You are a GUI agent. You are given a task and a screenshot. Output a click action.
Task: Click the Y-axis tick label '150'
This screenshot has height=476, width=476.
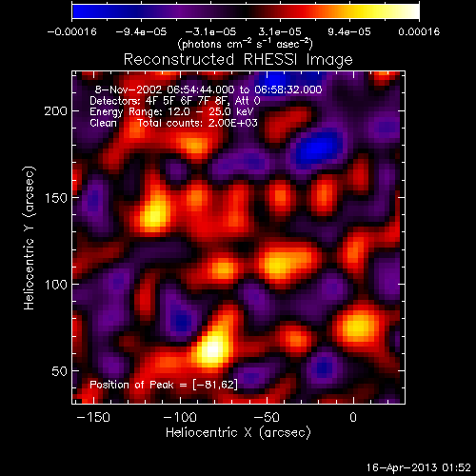[x=56, y=198]
